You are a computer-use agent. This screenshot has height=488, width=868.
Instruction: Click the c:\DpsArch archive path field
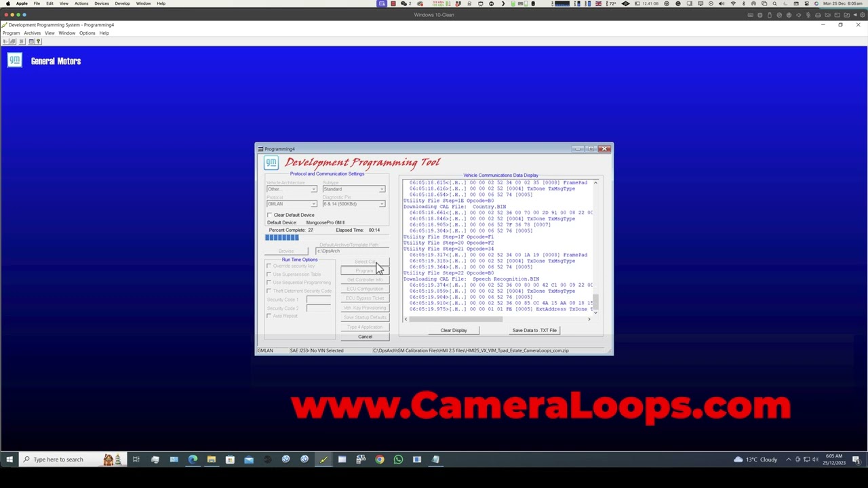[x=353, y=251]
